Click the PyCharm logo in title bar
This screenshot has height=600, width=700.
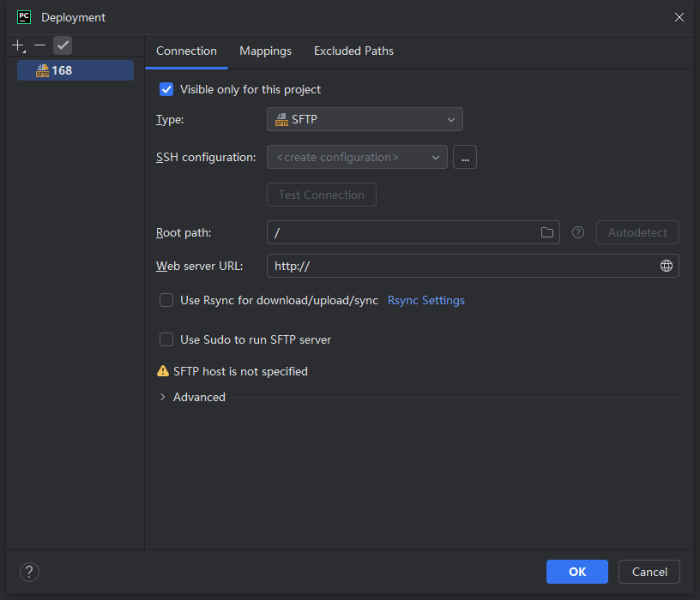[x=24, y=17]
